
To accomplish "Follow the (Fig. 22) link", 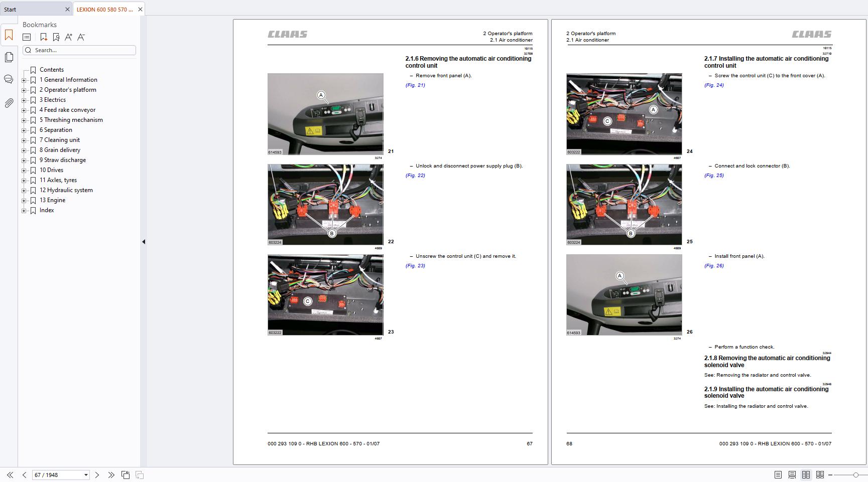I will 415,176.
